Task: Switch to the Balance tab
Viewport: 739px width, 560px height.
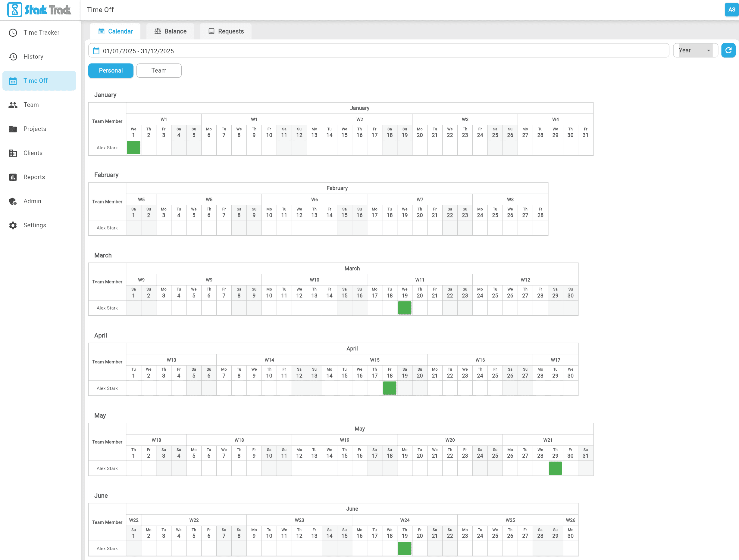Action: point(171,31)
